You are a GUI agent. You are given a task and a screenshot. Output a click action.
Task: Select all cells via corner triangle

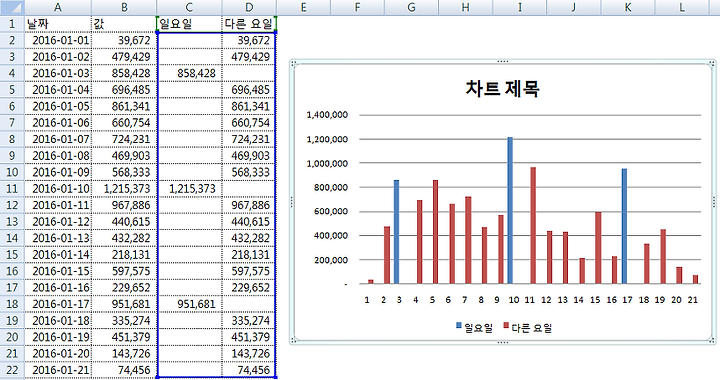12,7
